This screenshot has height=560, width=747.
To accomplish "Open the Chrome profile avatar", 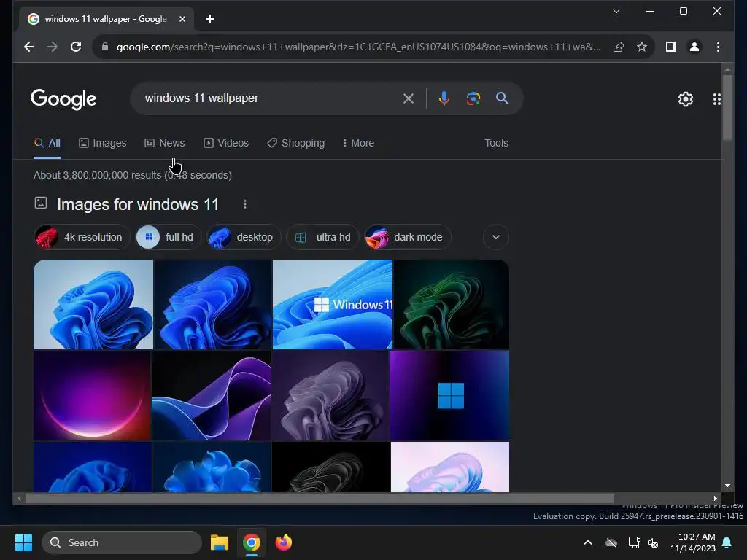I will click(x=694, y=47).
